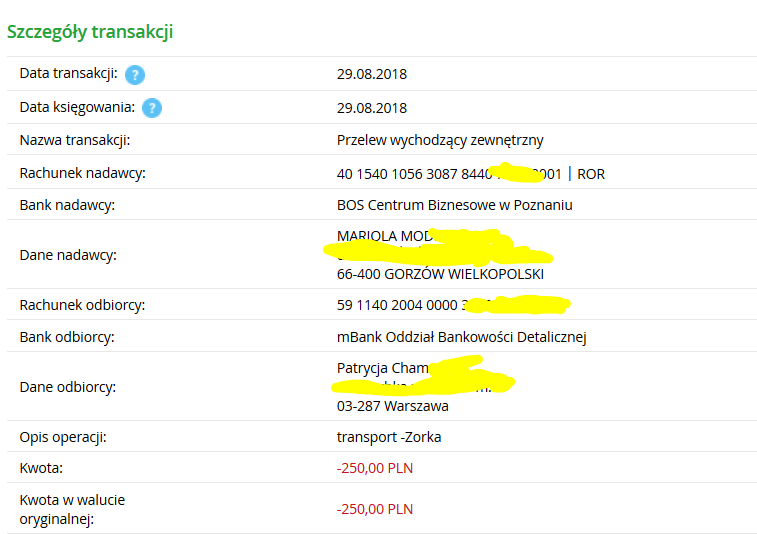
Task: Click the ROR account type text
Action: [x=591, y=174]
